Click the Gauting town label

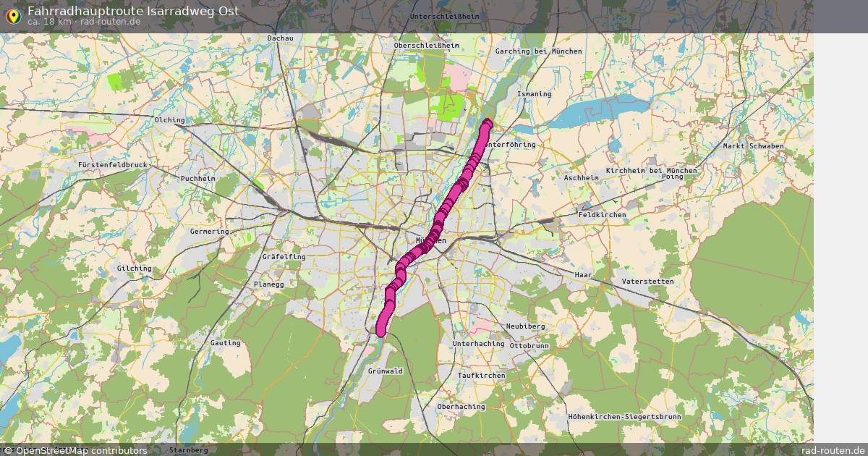[x=225, y=342]
